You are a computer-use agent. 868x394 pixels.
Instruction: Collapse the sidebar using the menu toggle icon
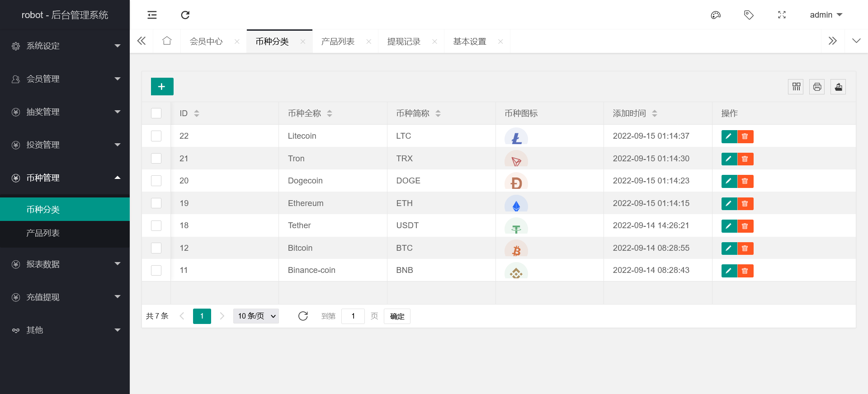[x=152, y=15]
